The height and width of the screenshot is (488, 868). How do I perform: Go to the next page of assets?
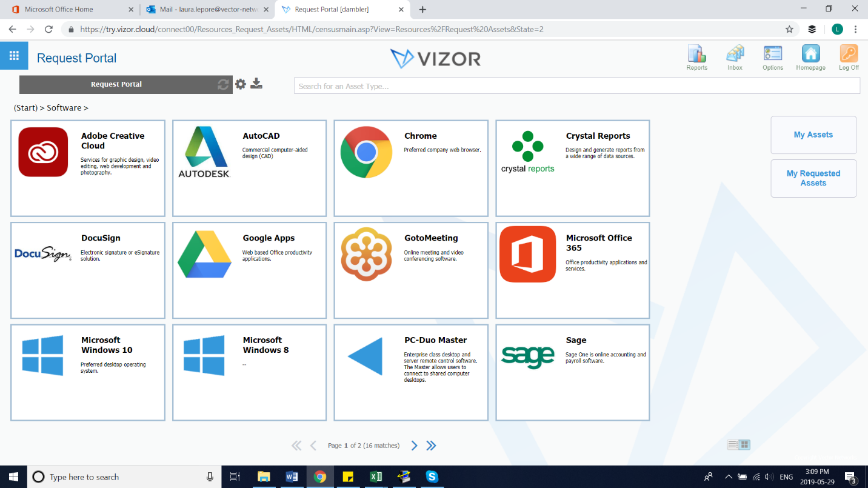(414, 445)
